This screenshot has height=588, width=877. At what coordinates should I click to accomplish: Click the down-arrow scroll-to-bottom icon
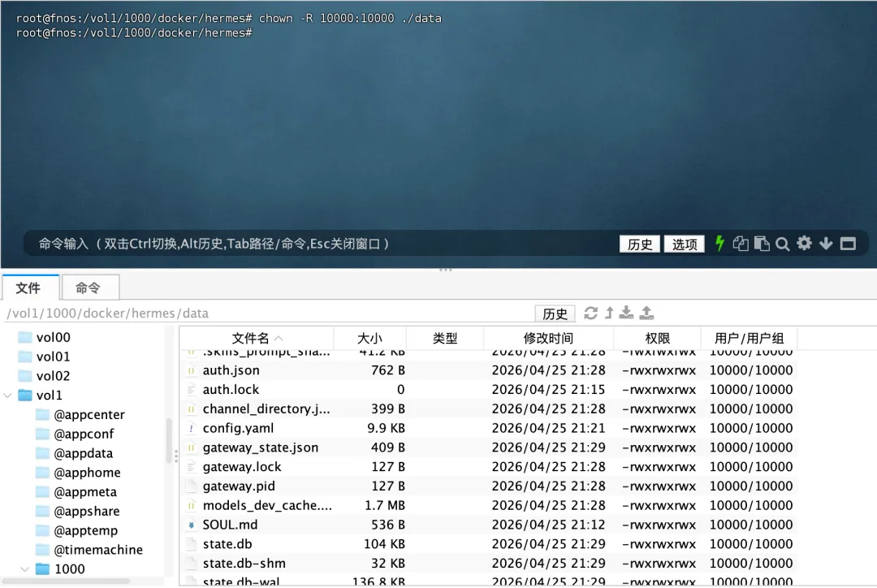tap(826, 244)
